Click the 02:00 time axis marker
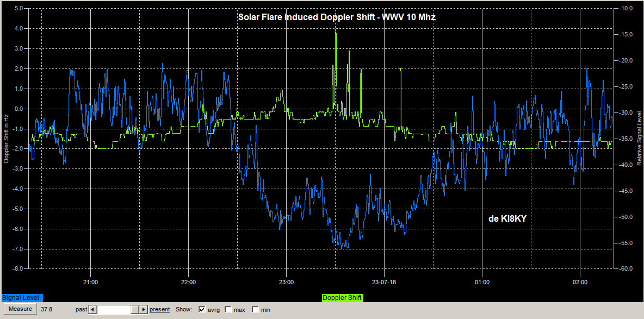Image resolution: width=644 pixels, height=319 pixels. click(580, 282)
